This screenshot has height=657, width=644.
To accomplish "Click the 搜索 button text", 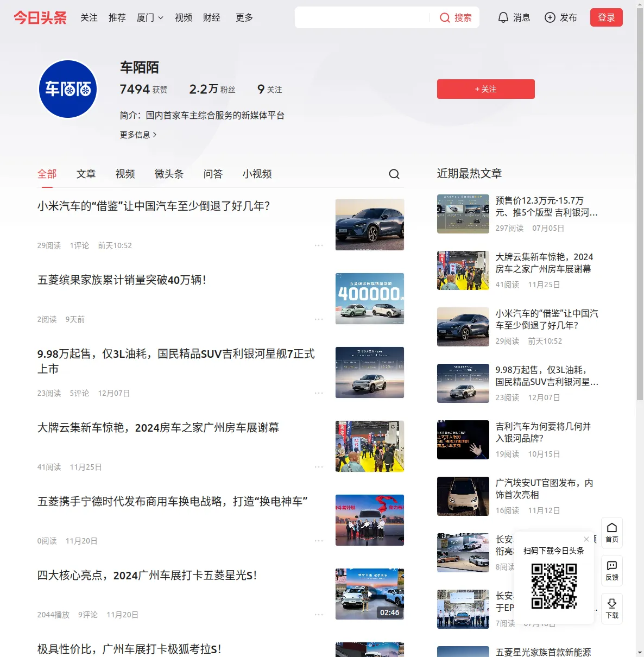I will pyautogui.click(x=463, y=17).
